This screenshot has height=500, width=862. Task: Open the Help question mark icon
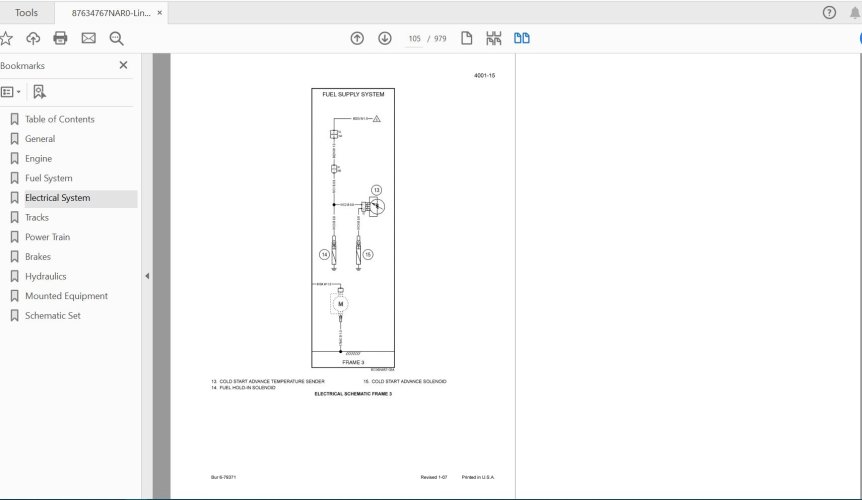point(828,13)
